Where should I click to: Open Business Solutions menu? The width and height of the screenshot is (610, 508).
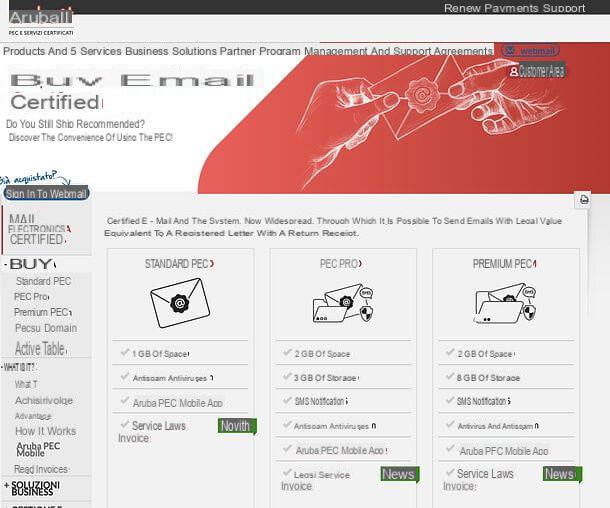tap(171, 51)
